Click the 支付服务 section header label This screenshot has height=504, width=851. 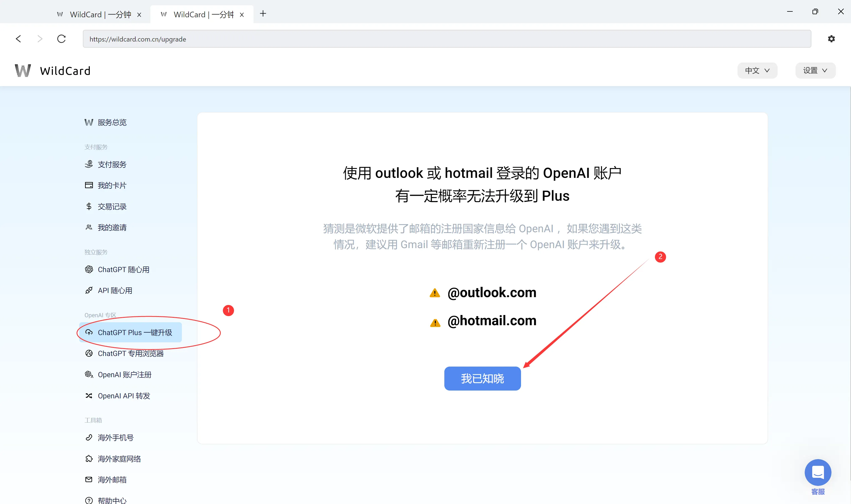point(96,147)
